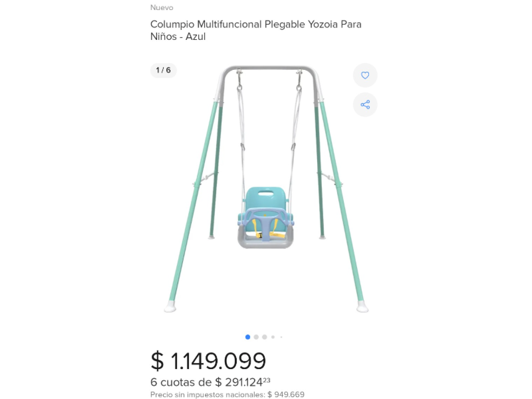532x399 pixels.
Task: Click the left white foot cap of frame
Action: [170, 307]
